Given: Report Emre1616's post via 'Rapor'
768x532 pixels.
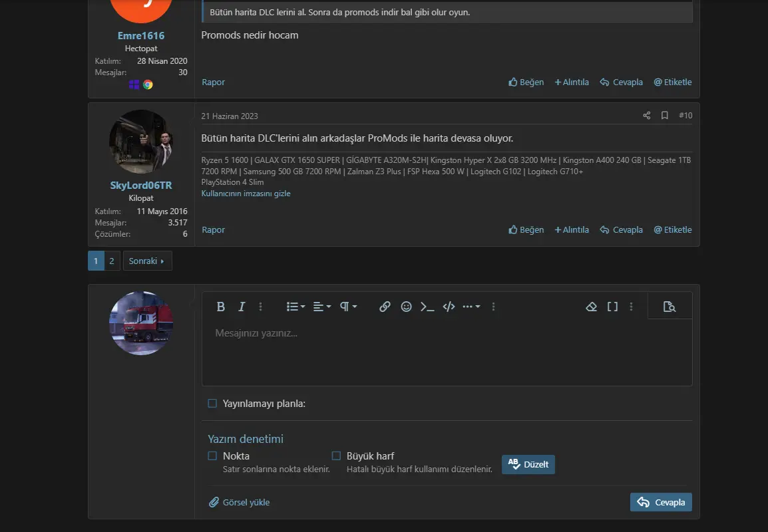Looking at the screenshot, I should (x=213, y=82).
